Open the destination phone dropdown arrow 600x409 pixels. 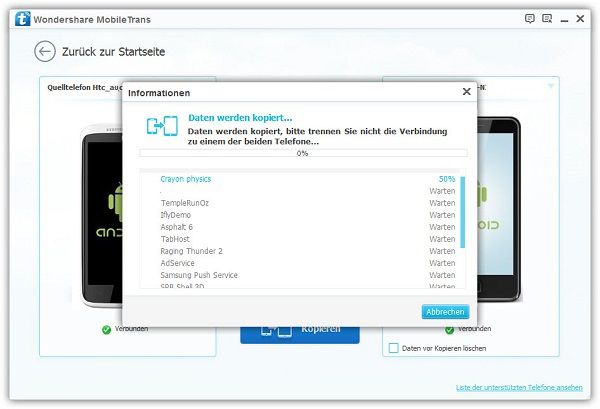click(551, 86)
